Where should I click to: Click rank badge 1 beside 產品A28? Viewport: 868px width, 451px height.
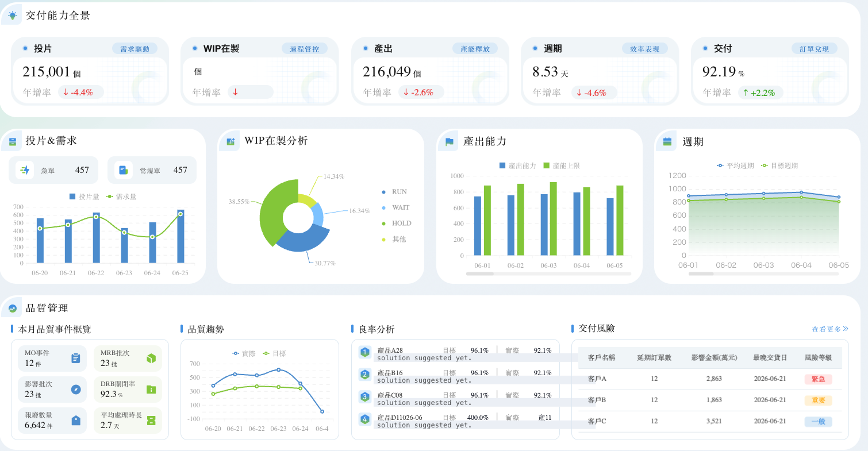point(365,352)
